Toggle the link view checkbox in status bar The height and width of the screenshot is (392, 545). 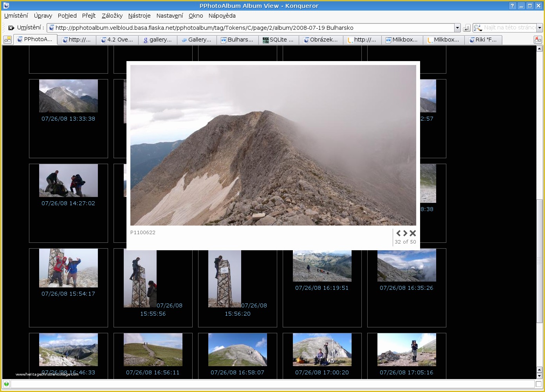click(x=539, y=384)
